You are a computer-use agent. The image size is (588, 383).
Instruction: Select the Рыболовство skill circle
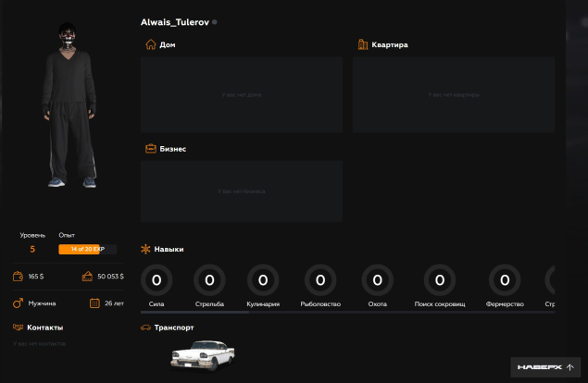[320, 279]
